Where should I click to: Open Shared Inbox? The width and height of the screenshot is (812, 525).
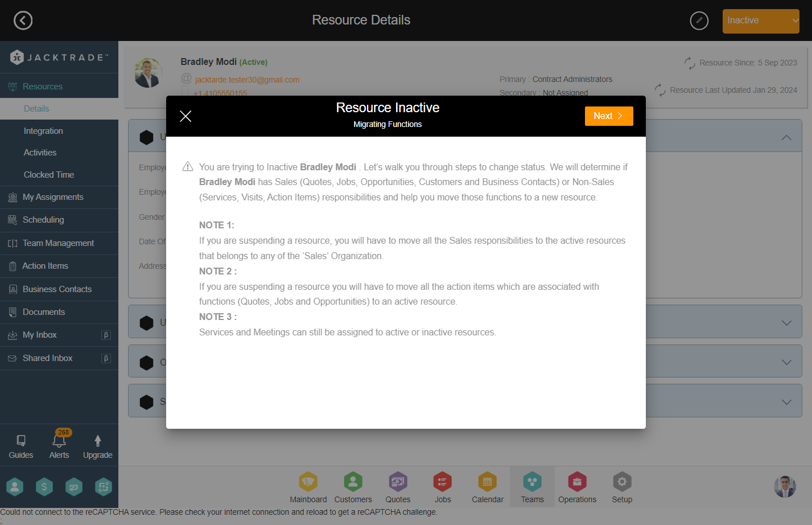pos(59,358)
